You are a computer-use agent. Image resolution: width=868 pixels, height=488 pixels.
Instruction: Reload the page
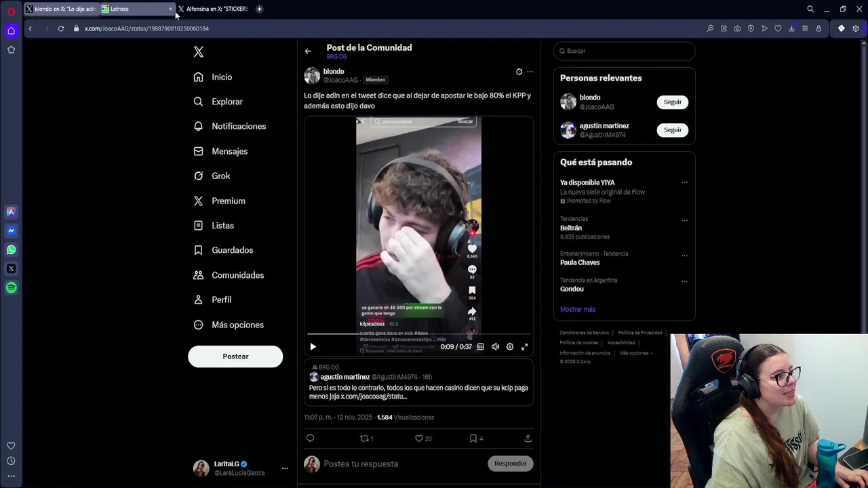coord(61,28)
